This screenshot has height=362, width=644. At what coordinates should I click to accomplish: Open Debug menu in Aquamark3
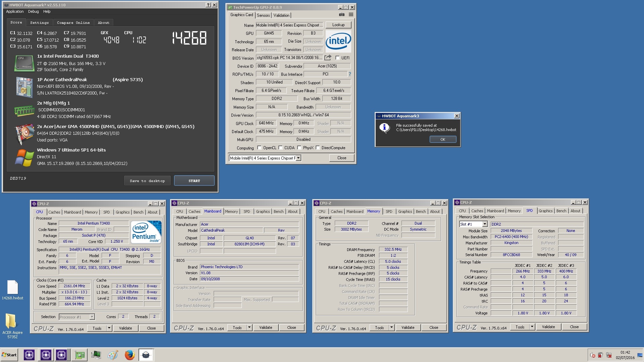click(x=33, y=11)
